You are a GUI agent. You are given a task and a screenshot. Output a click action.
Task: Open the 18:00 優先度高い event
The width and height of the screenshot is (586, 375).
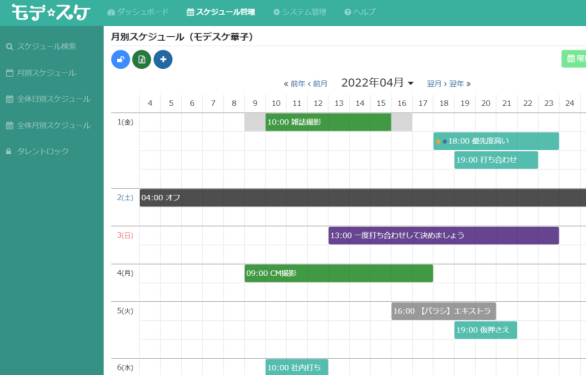click(x=496, y=141)
